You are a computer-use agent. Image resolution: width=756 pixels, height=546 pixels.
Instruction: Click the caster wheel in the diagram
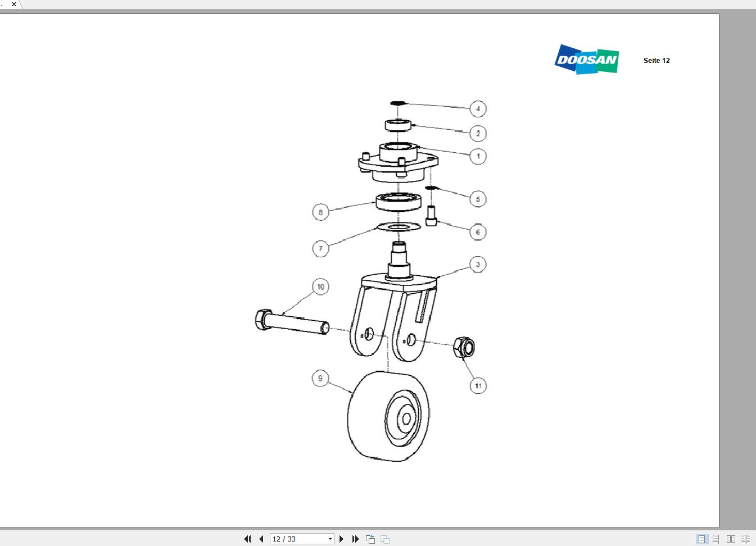pos(388,416)
